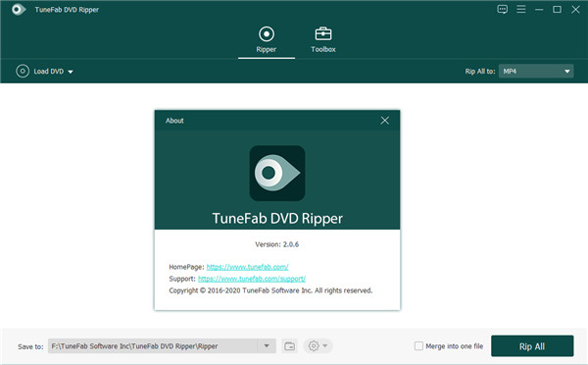The width and height of the screenshot is (588, 365).
Task: Open the HomePage link https://www.tunefab.com/
Action: (x=248, y=267)
